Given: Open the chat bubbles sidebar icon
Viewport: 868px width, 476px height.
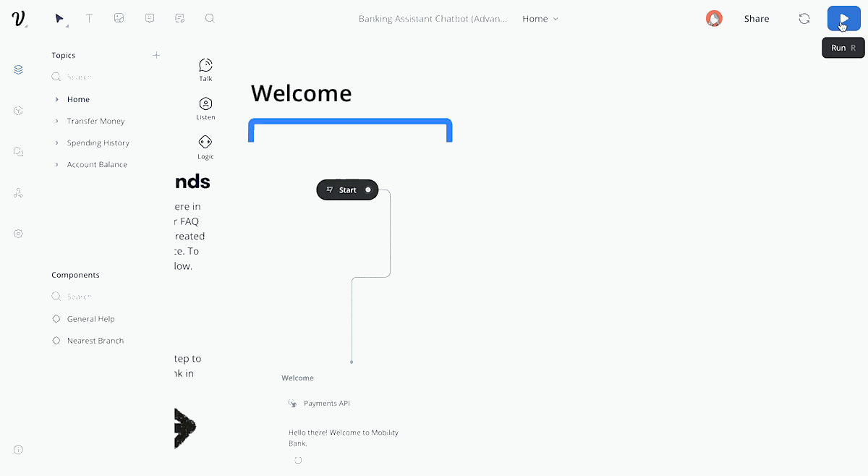Looking at the screenshot, I should click(x=19, y=152).
